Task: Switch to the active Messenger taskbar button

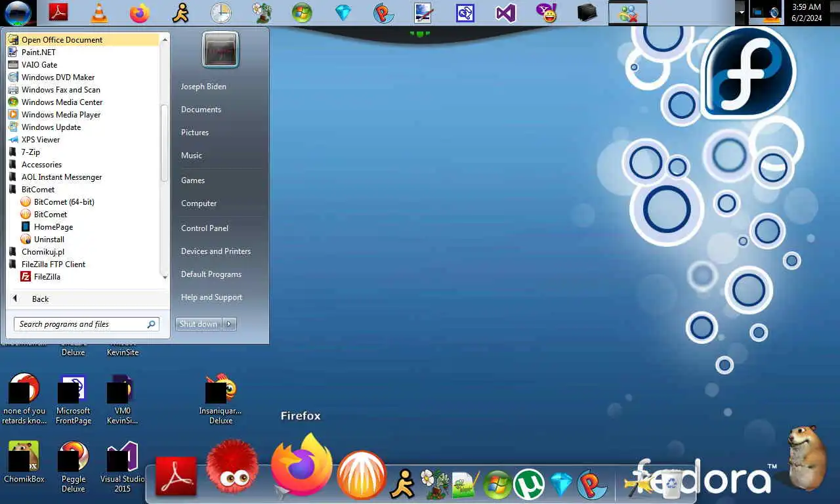Action: click(628, 12)
